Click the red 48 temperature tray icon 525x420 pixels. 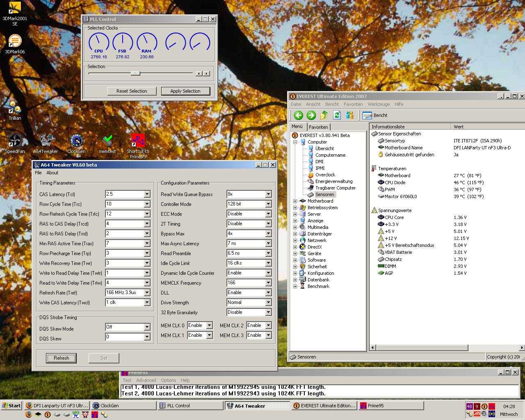click(470, 406)
